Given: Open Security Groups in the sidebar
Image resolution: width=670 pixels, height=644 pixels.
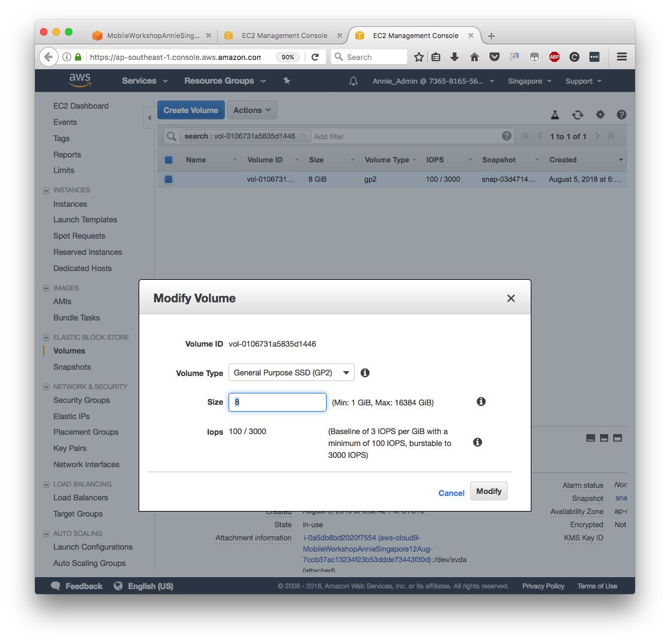Looking at the screenshot, I should point(82,400).
